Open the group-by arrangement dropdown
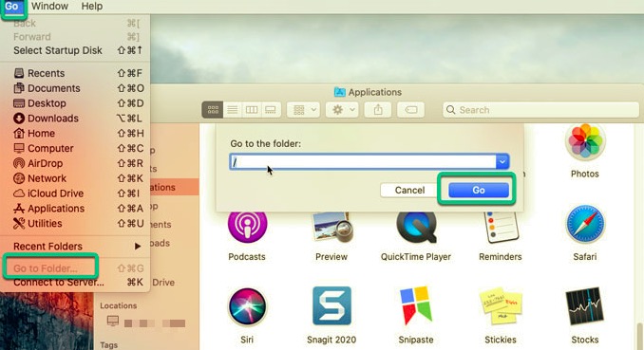 pos(304,110)
